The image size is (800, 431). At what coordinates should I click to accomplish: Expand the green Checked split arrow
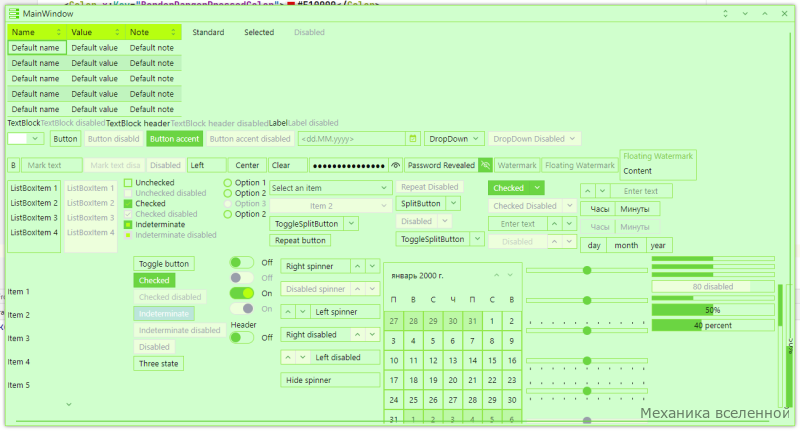point(537,188)
